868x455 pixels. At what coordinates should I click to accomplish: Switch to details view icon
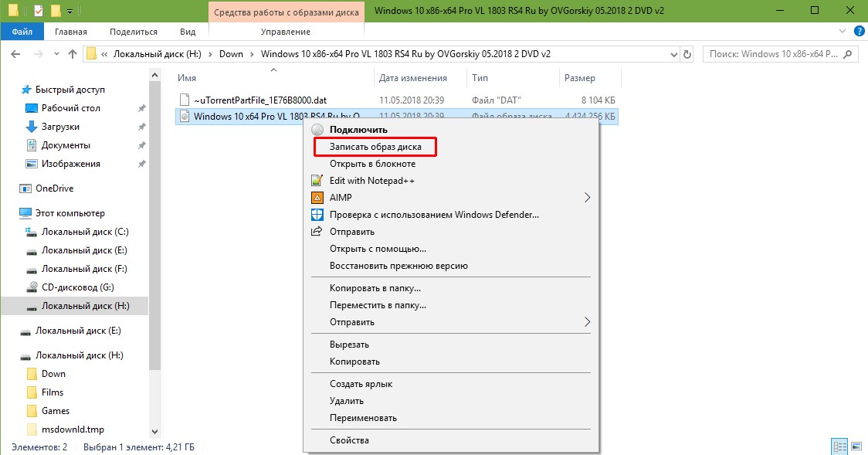pos(839,447)
